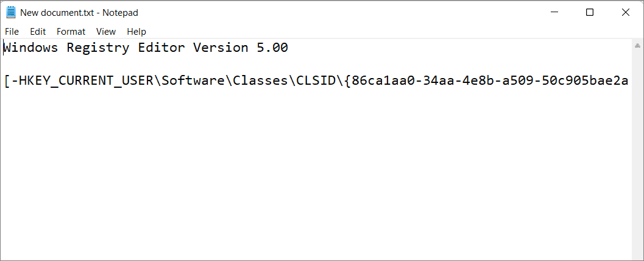Place cursor in word 'Registry'
Image resolution: width=644 pixels, height=261 pixels.
[97, 48]
